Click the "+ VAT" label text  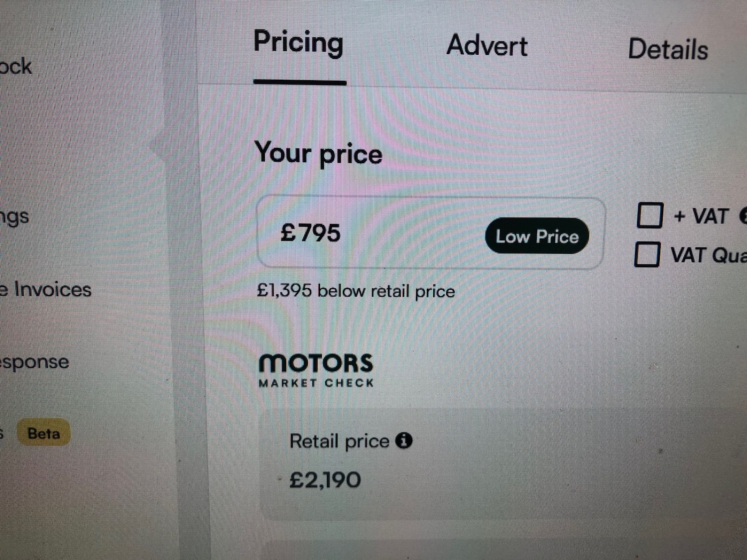[x=701, y=217]
